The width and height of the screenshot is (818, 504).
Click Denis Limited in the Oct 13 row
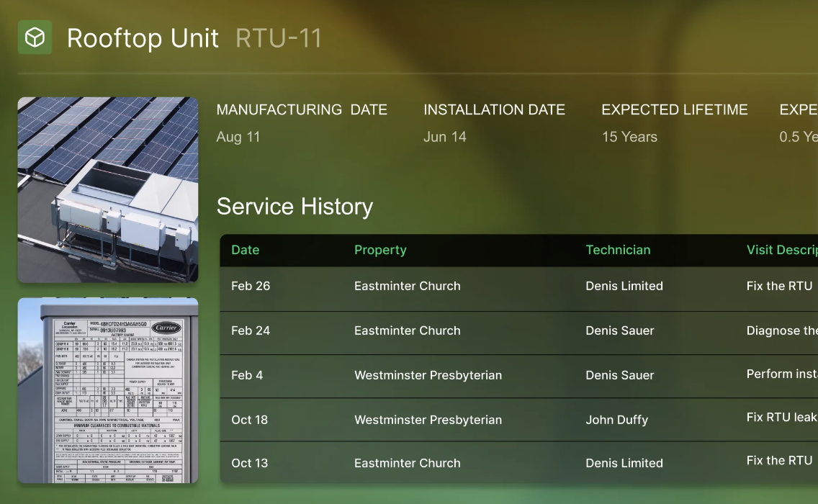click(x=624, y=463)
